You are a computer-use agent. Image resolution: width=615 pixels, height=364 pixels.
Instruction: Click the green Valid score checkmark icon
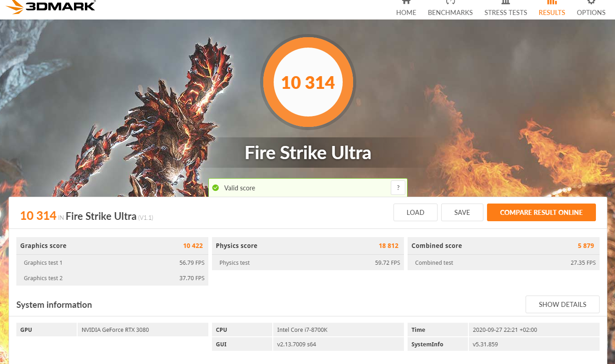coord(215,188)
